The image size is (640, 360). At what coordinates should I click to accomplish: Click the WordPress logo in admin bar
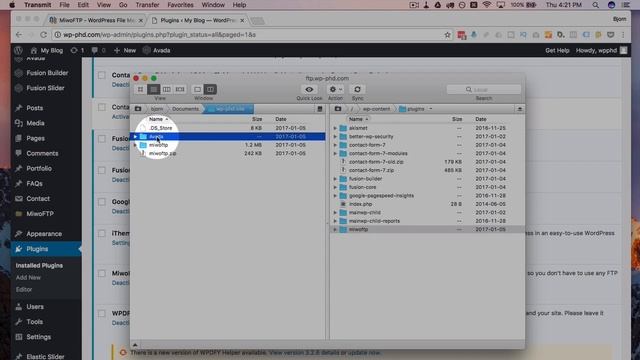[x=18, y=51]
